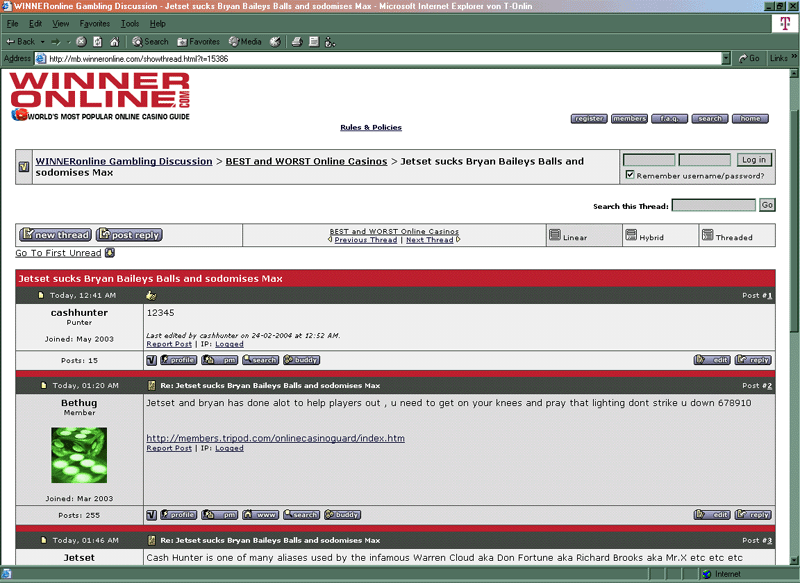Click the Search this Thread input field
Viewport: 800px width, 583px height.
[x=713, y=205]
